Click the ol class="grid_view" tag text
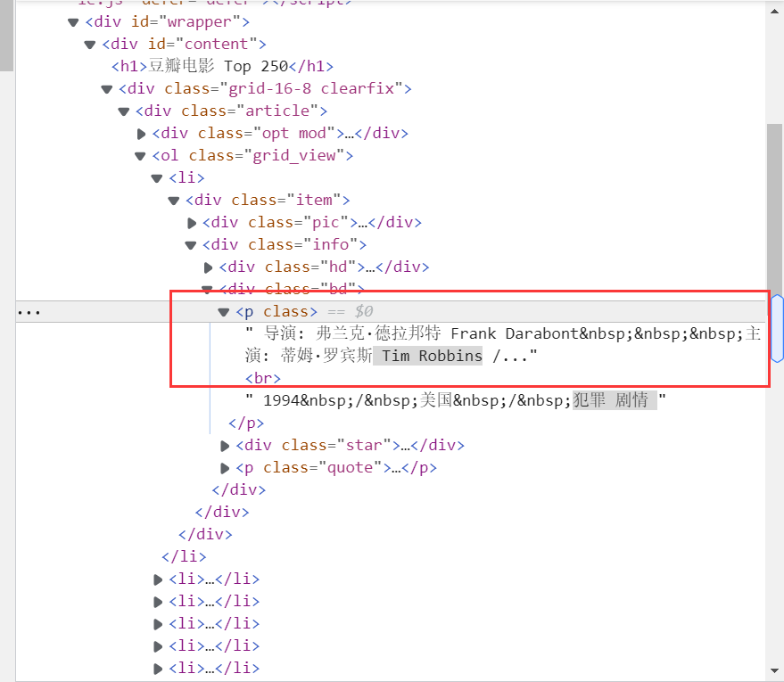Screen dimensions: 784x682 tap(252, 156)
